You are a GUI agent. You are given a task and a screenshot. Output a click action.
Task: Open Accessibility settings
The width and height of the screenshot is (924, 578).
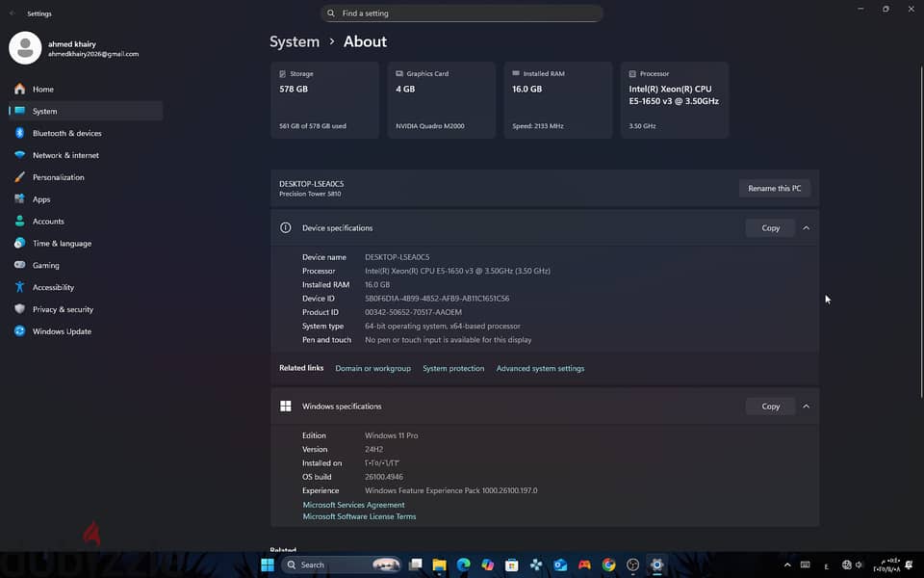[x=86, y=287]
